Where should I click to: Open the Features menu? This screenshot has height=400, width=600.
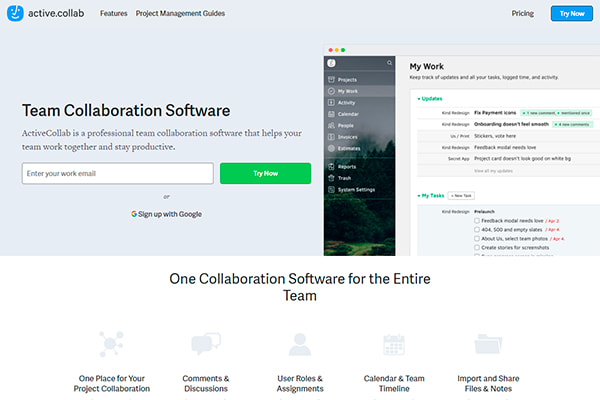coord(114,13)
